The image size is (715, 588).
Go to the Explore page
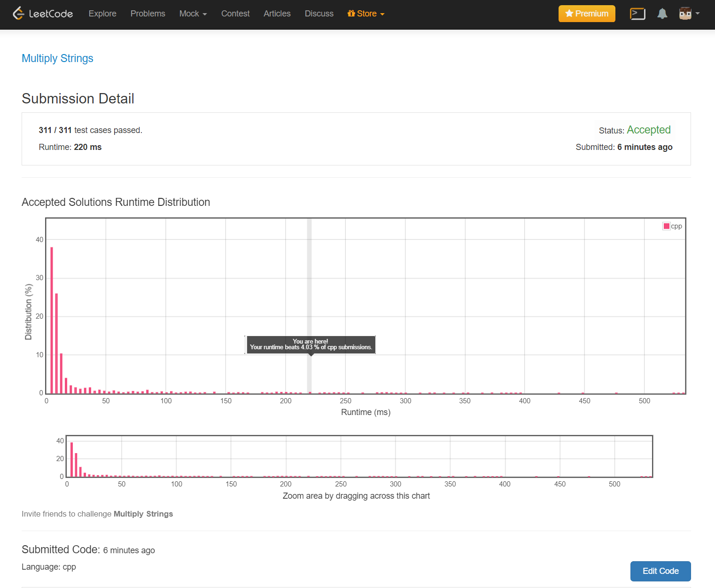tap(102, 14)
